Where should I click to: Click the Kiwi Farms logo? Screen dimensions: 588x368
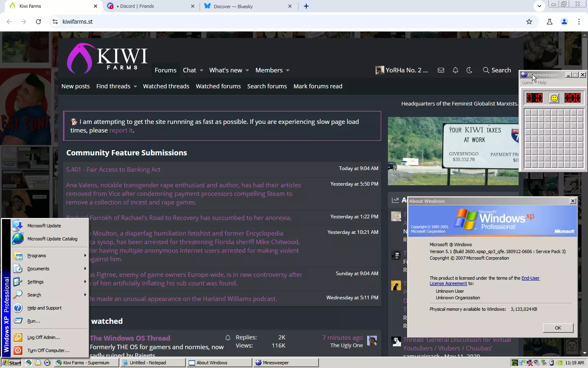pyautogui.click(x=107, y=58)
